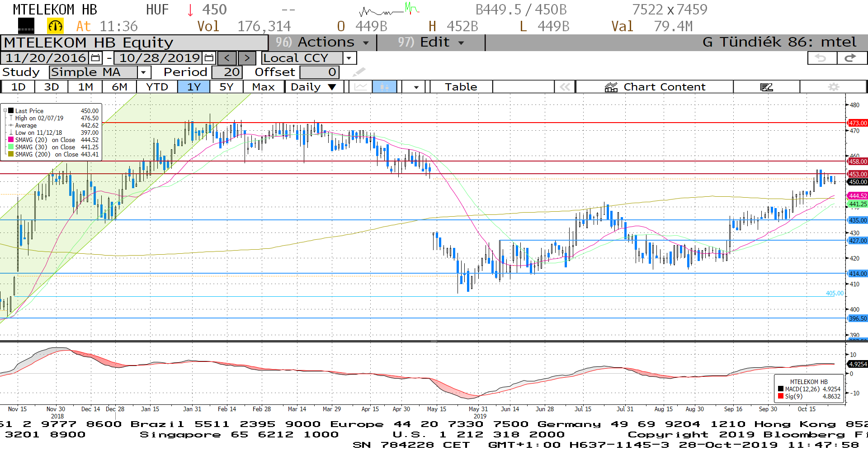Image resolution: width=868 pixels, height=470 pixels.
Task: Click the Last Price black color swatch
Action: [11, 111]
